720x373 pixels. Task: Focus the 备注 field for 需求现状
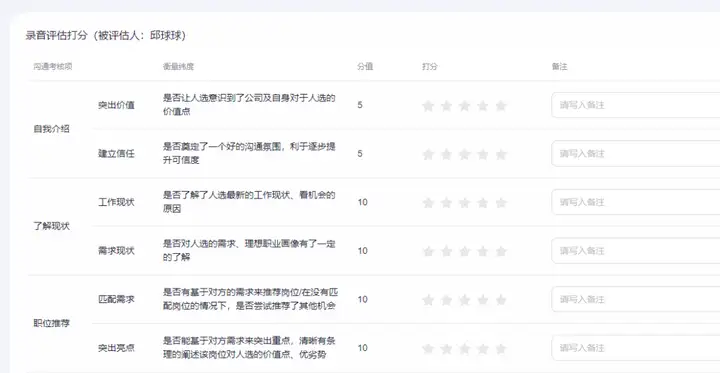(x=636, y=251)
